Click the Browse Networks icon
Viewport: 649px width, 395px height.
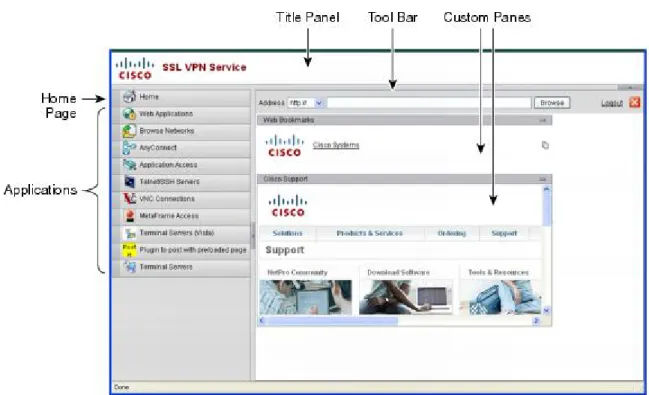[x=130, y=131]
